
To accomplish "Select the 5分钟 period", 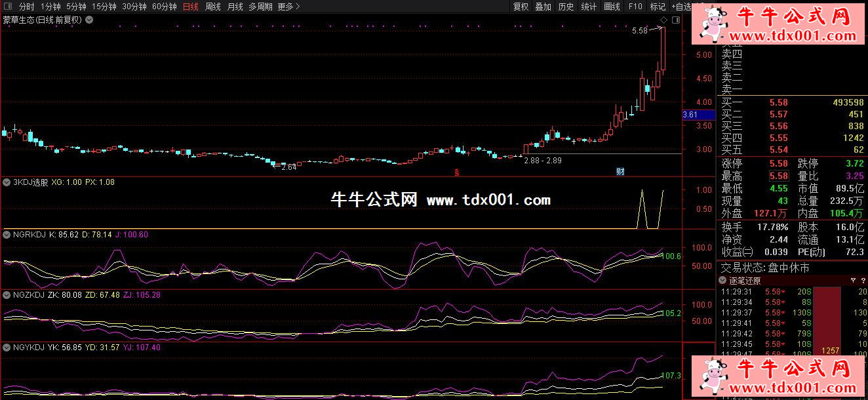I will click(76, 7).
